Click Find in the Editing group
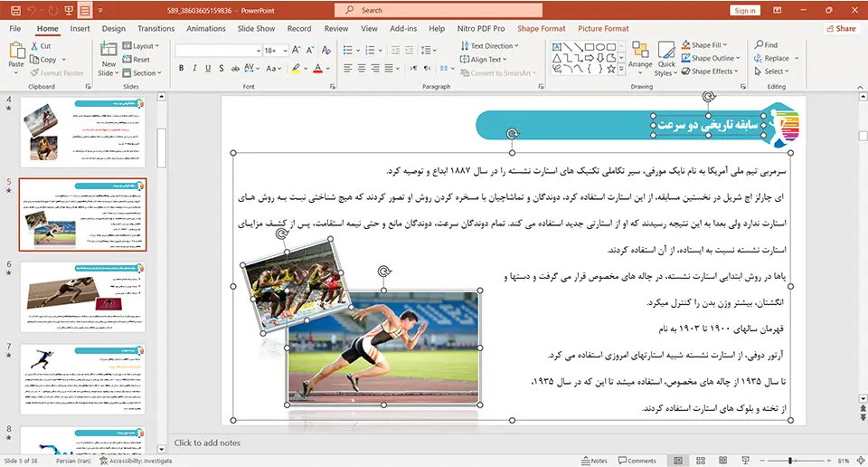 [x=766, y=45]
